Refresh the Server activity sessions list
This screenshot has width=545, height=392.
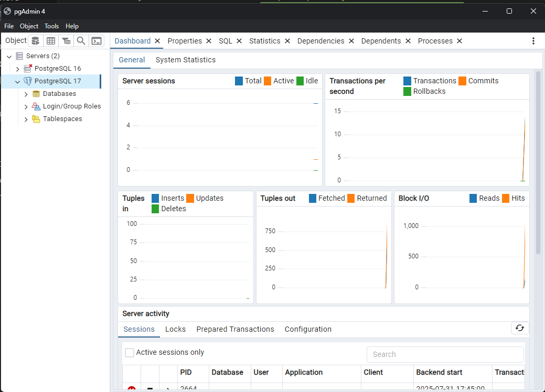pyautogui.click(x=520, y=328)
